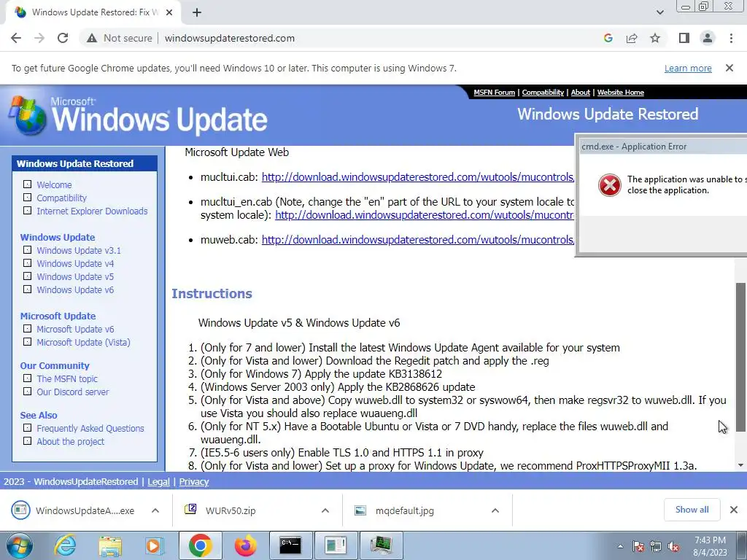Reload the page with the refresh icon
This screenshot has width=747, height=560.
point(63,38)
